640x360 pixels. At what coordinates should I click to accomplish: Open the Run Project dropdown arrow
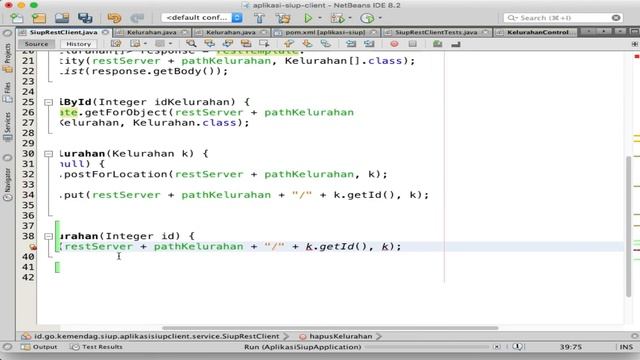tap(320, 18)
